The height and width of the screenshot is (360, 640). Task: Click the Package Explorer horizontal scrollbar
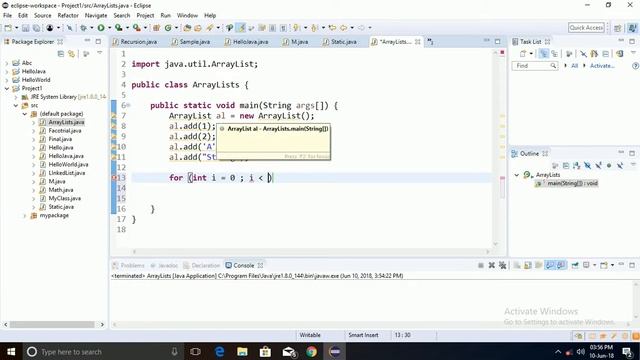pos(52,324)
